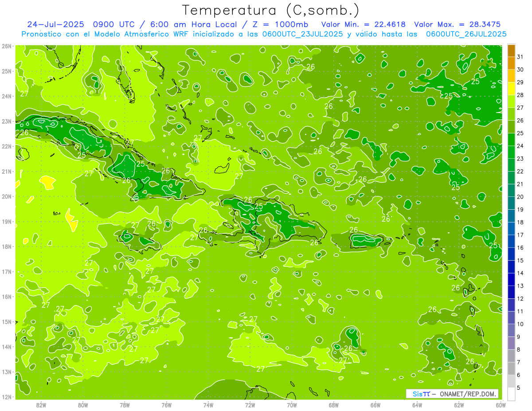
Task: Select 'Valor Min. = 22.4618' text
Action: (x=363, y=24)
